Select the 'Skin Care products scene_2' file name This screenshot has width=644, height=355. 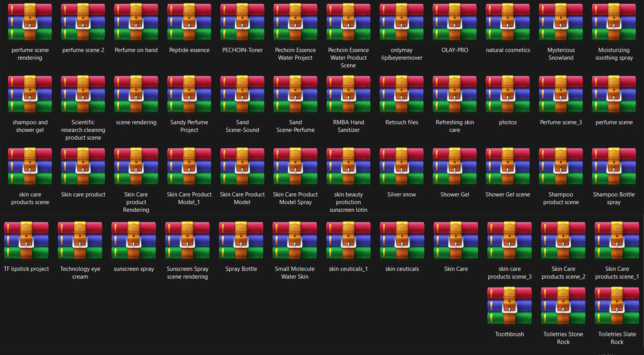pos(563,273)
